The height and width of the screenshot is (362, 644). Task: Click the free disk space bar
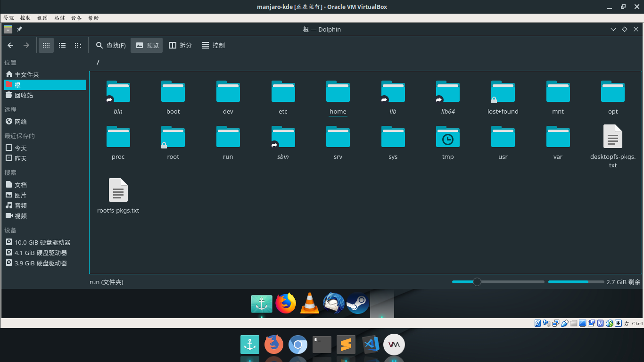pos(576,282)
